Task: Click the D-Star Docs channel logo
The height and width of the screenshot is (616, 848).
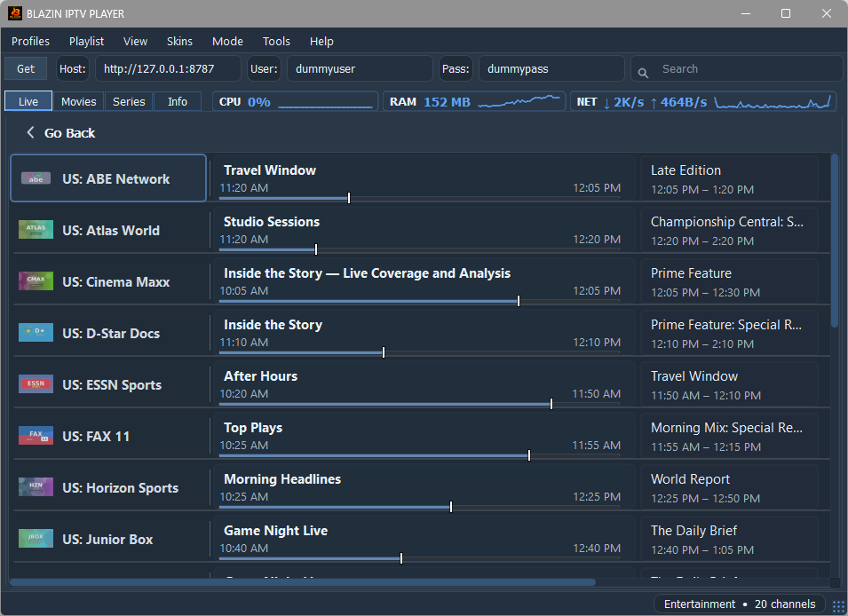Action: 36,333
